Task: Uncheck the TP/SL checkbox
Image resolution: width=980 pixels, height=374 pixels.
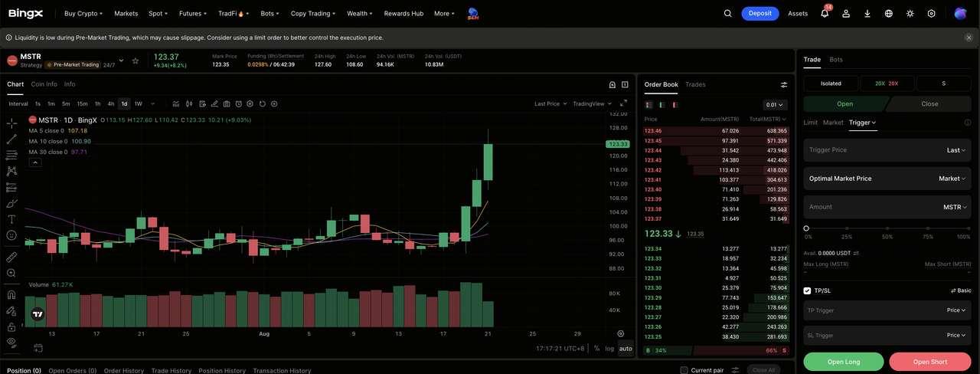Action: tap(807, 290)
